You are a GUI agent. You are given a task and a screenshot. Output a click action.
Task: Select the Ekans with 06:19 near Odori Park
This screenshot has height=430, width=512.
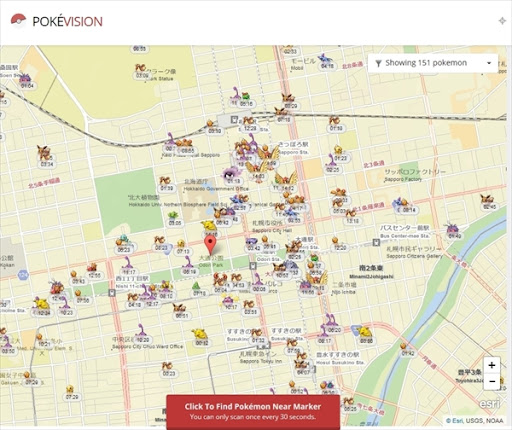tap(189, 267)
